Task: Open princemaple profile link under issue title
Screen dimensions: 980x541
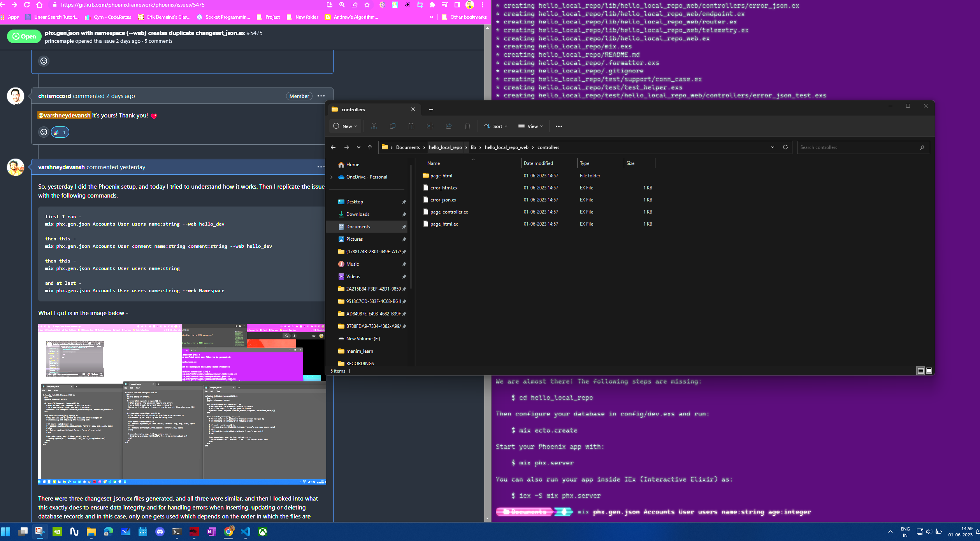Action: pos(59,41)
